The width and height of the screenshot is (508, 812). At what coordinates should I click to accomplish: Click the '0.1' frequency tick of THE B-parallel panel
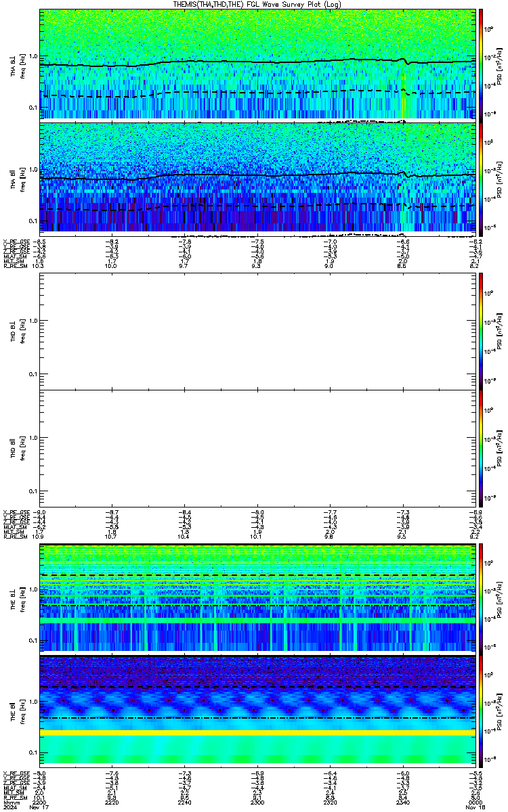[x=33, y=752]
